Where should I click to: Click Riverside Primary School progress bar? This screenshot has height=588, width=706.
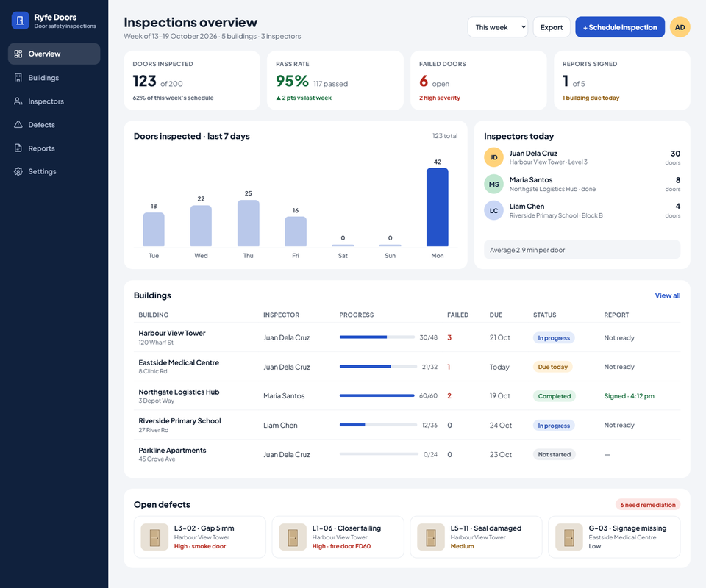(x=378, y=425)
